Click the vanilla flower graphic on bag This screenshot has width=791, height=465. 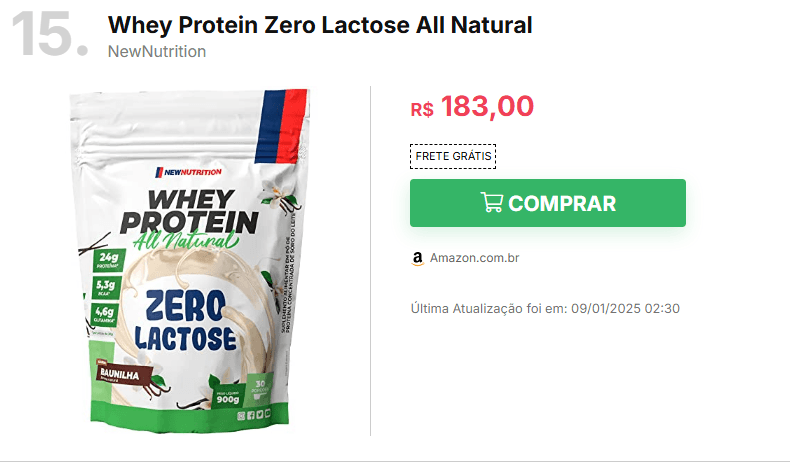tap(279, 197)
